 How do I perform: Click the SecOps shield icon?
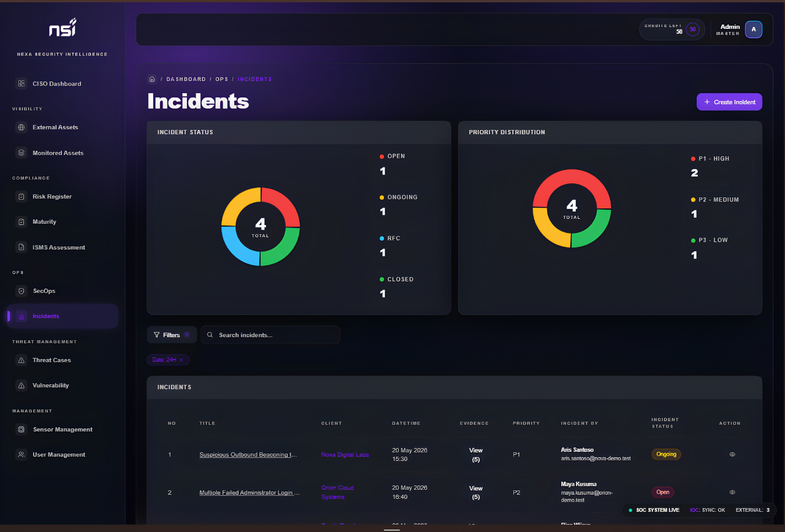(x=21, y=291)
